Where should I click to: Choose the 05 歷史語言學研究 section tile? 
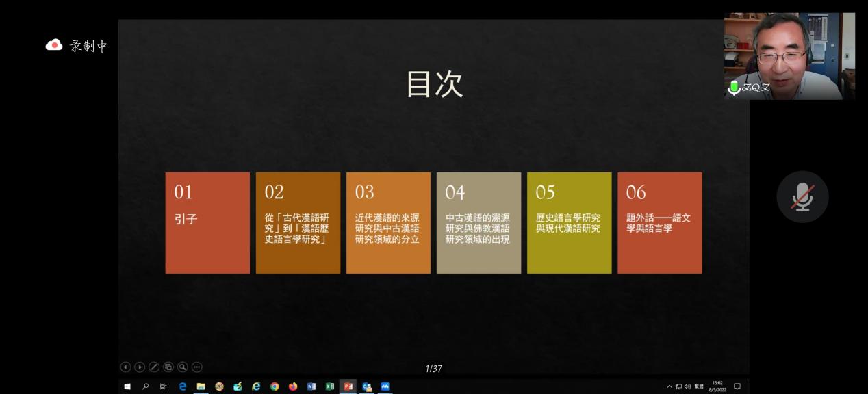click(x=569, y=222)
